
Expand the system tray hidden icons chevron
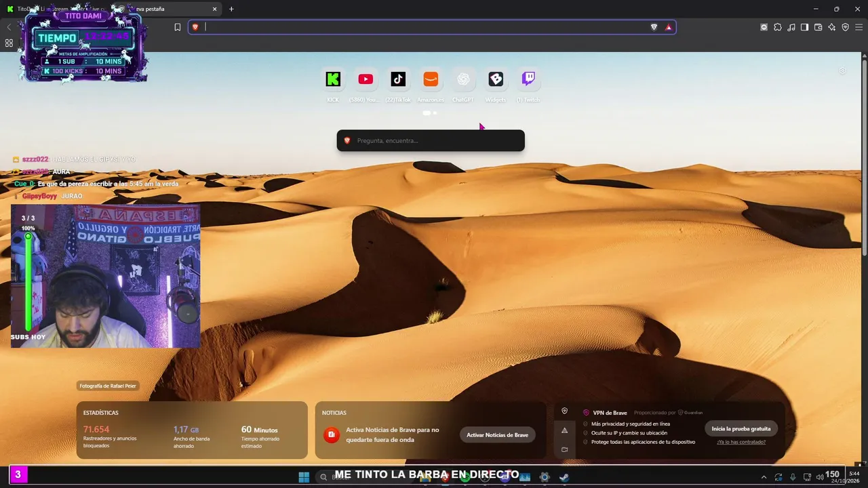click(764, 477)
